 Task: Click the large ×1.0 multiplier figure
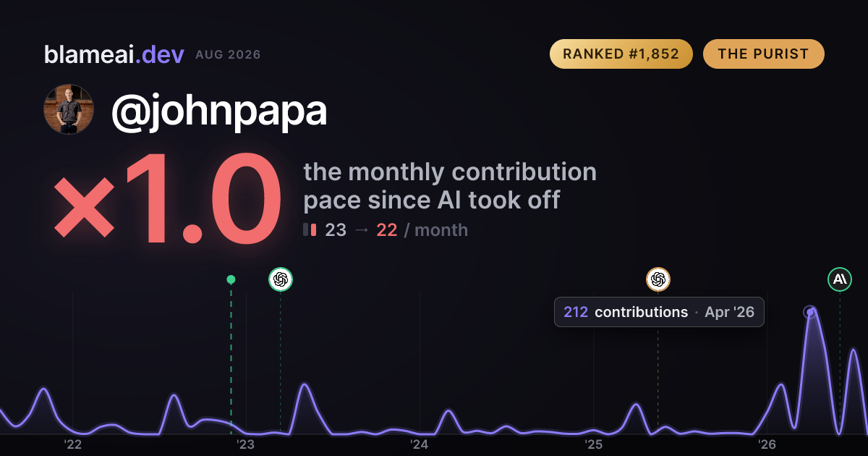pos(166,199)
